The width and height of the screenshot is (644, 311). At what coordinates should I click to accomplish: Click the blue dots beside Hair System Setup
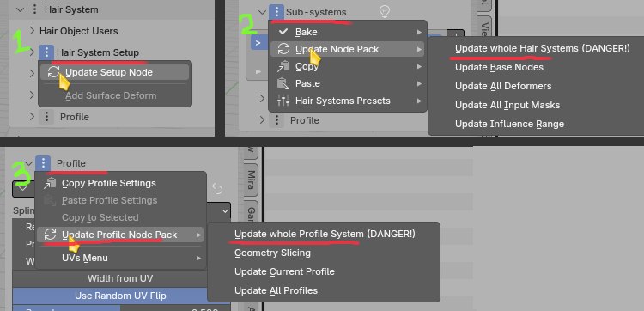point(46,52)
